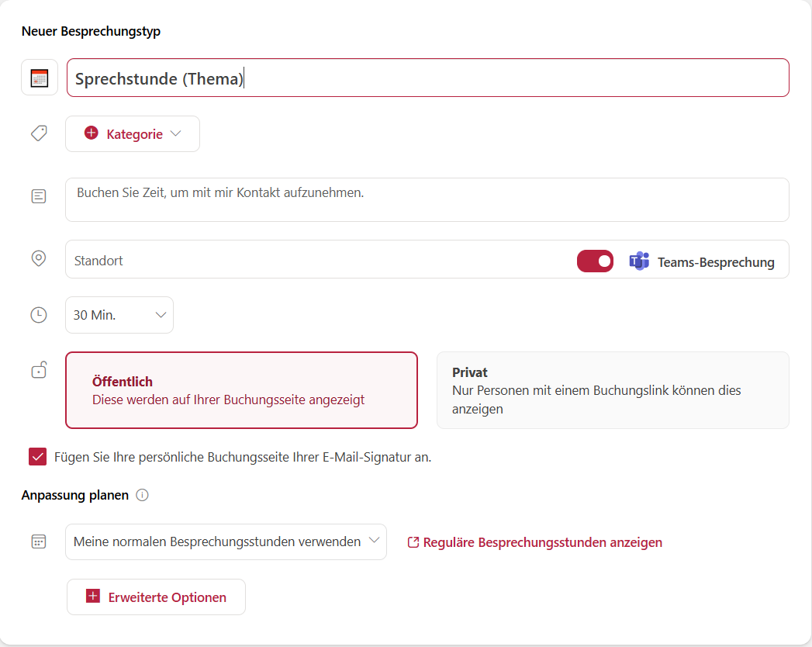The image size is (812, 647).
Task: Click the meeting title field Sprechstunde (Thema)
Action: click(427, 78)
